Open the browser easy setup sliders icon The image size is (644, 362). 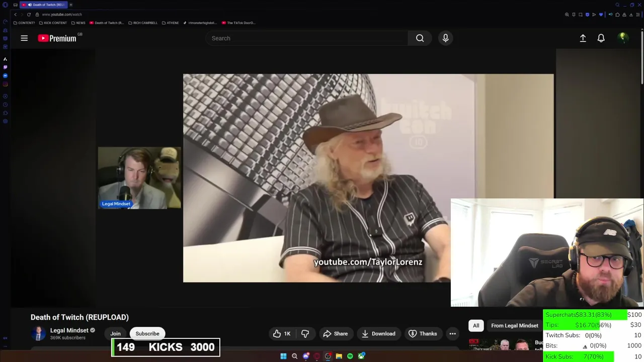638,15
